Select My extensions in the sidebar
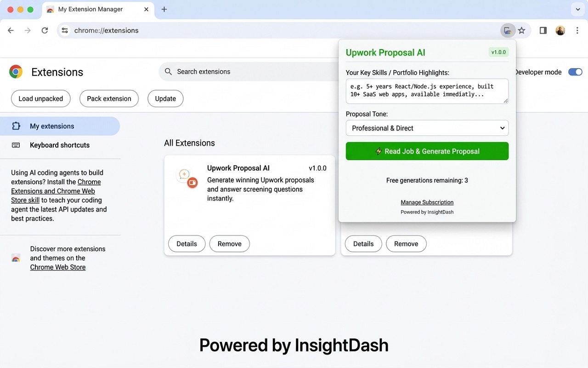 [x=60, y=126]
